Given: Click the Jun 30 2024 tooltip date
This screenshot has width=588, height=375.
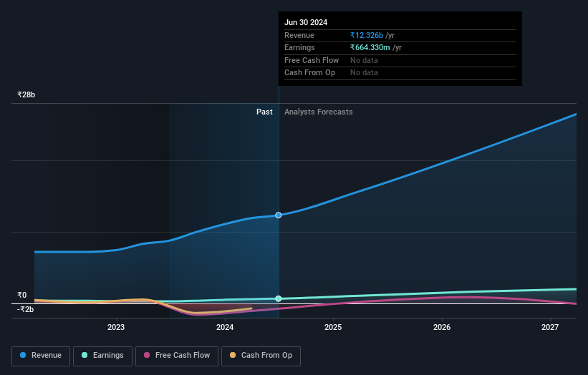Looking at the screenshot, I should [306, 22].
